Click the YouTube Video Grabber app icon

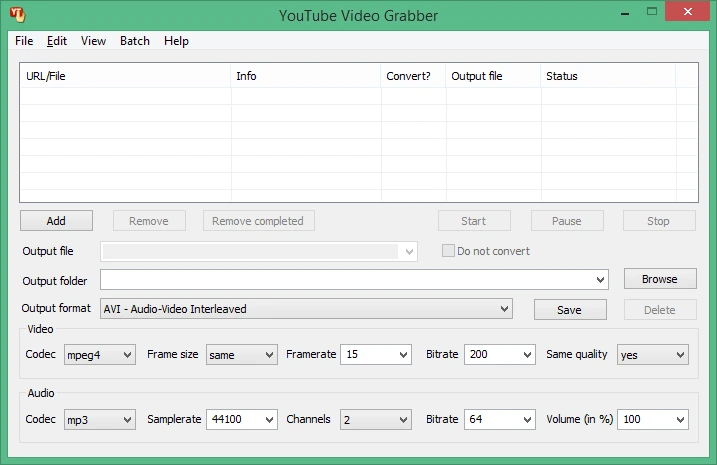pyautogui.click(x=17, y=14)
